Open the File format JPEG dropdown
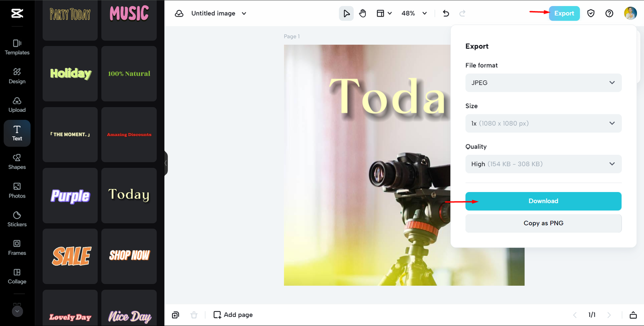This screenshot has width=644, height=326. [x=543, y=83]
